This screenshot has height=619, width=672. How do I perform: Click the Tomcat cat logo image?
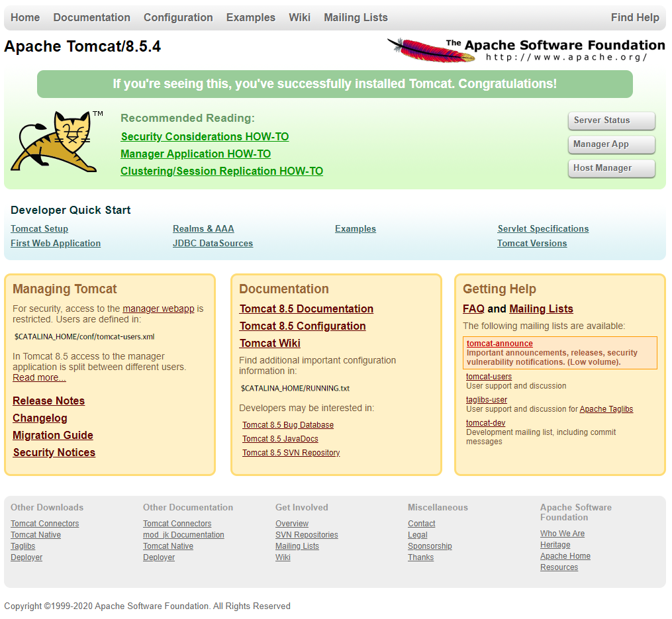56,142
